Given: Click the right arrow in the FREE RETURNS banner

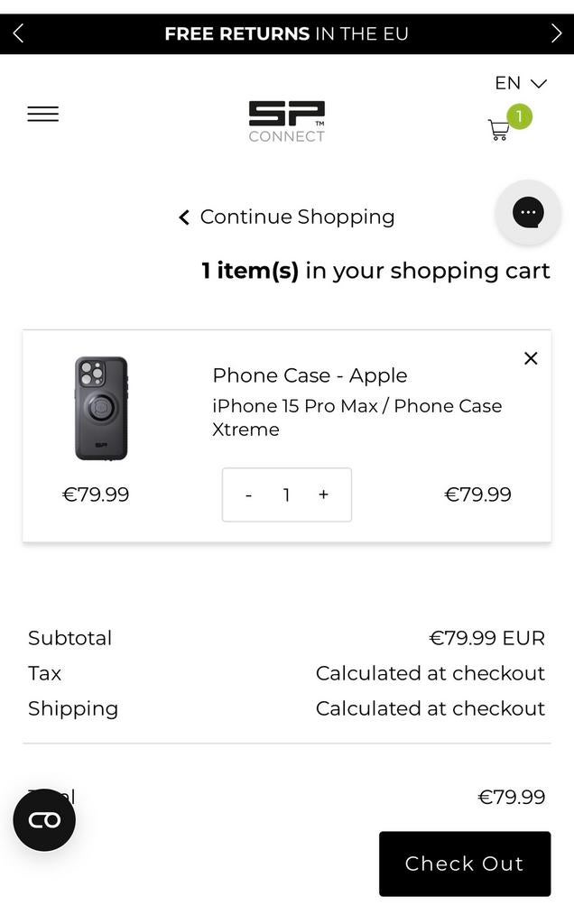Looking at the screenshot, I should 557,32.
